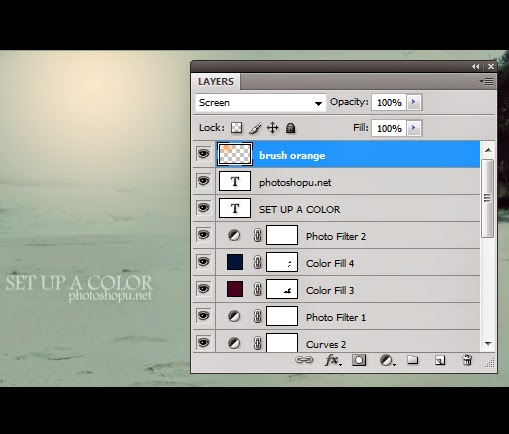Open the Opacity slider arrow
Viewport: 509px width, 434px height.
(x=414, y=102)
